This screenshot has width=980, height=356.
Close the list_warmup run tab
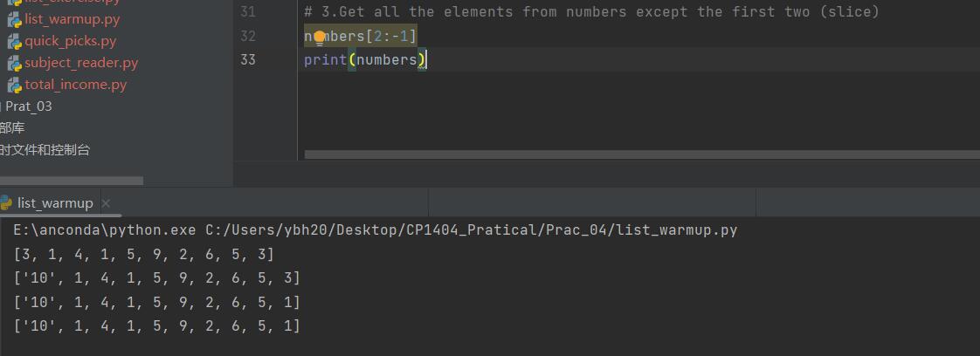click(107, 203)
